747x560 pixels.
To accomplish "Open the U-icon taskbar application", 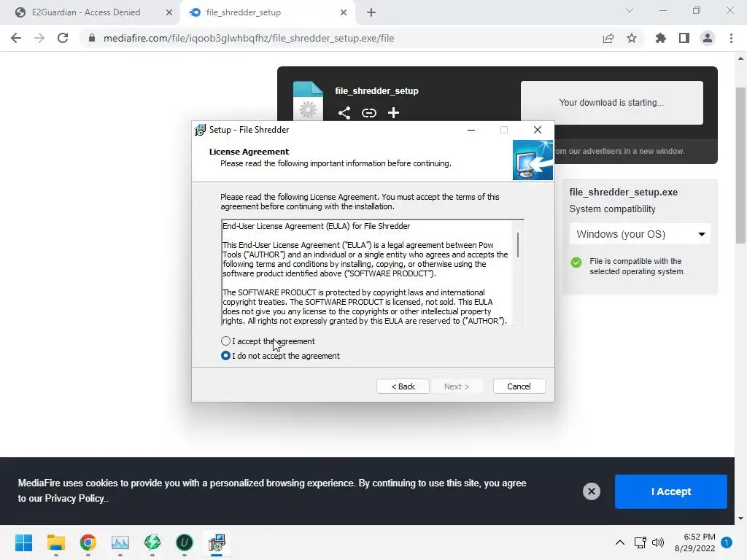I will (185, 542).
